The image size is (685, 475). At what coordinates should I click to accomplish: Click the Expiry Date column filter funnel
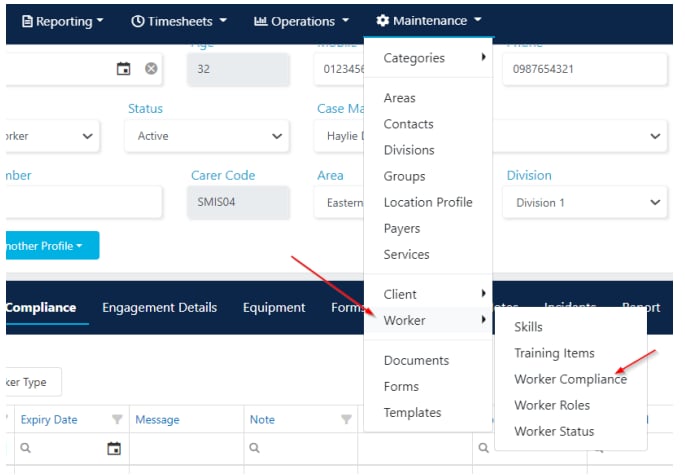point(117,420)
